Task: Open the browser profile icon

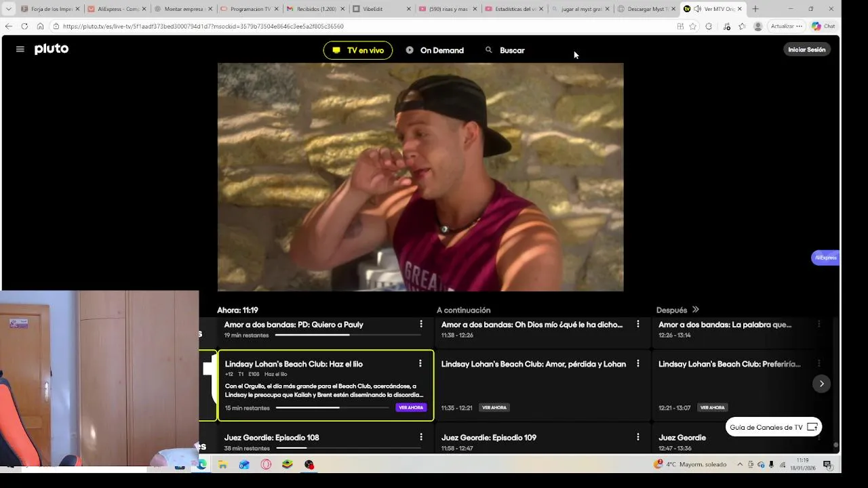Action: point(757,26)
